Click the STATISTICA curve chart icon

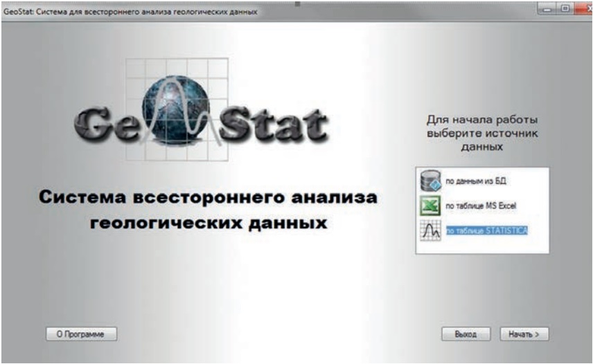tap(430, 230)
